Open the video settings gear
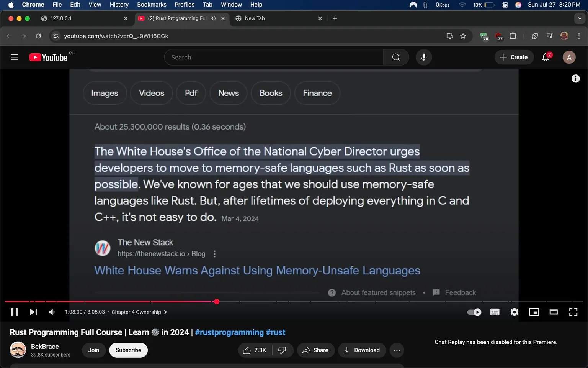The height and width of the screenshot is (368, 588). pos(514,312)
